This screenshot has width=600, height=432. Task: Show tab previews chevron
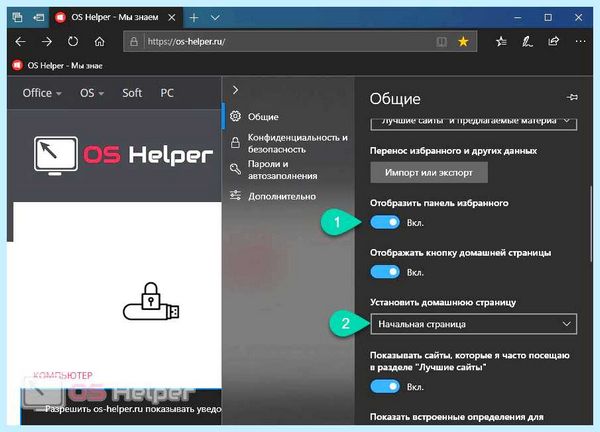tap(215, 18)
